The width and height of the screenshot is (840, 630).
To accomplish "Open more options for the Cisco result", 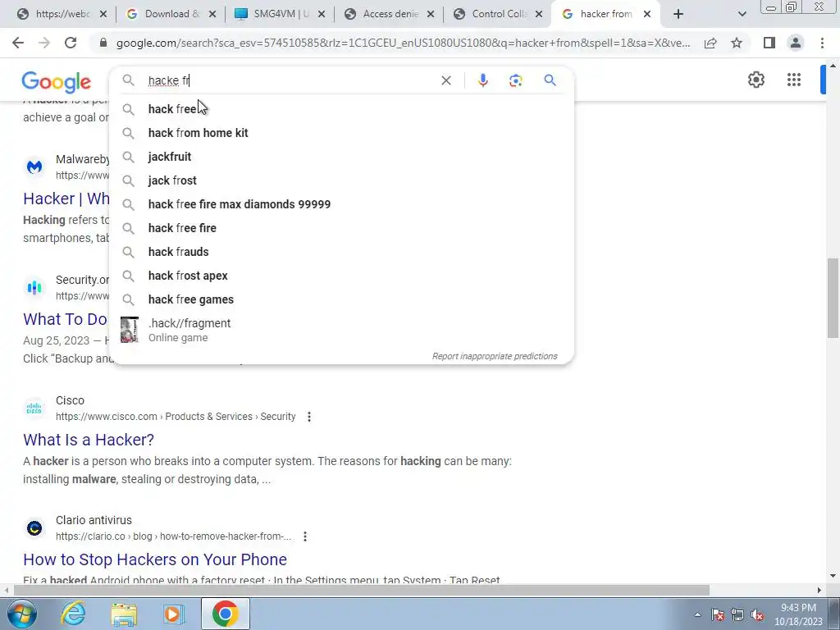I will pyautogui.click(x=309, y=417).
